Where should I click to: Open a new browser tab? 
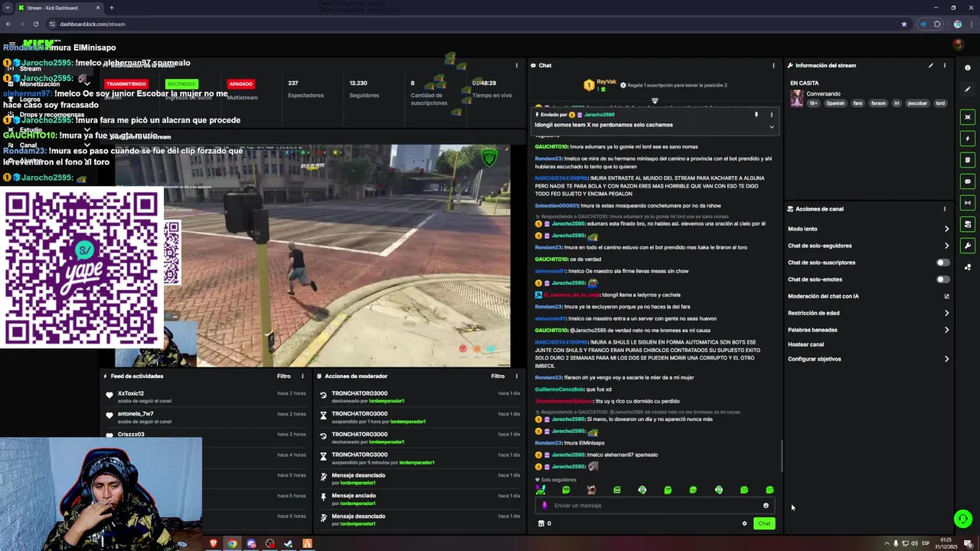pyautogui.click(x=112, y=8)
